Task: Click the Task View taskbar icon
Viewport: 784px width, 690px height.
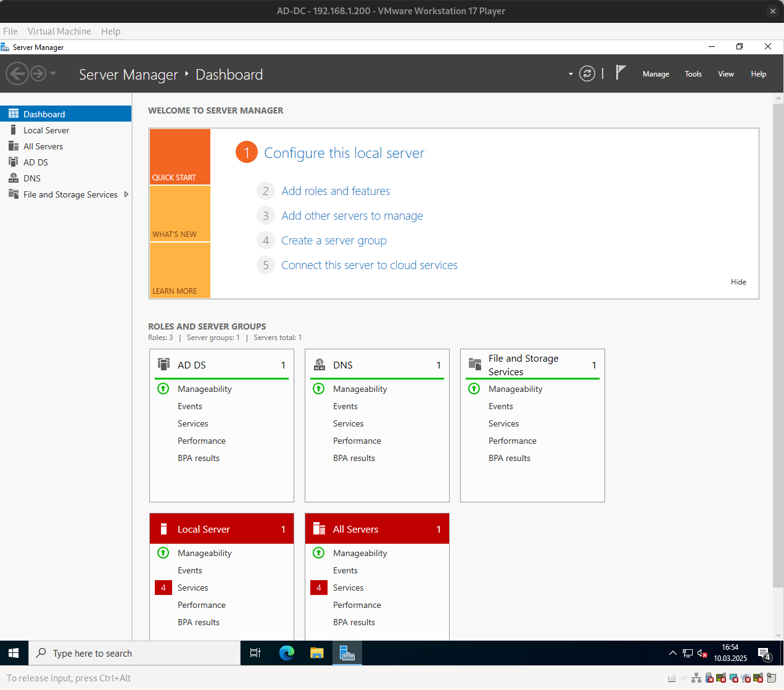Action: 255,653
